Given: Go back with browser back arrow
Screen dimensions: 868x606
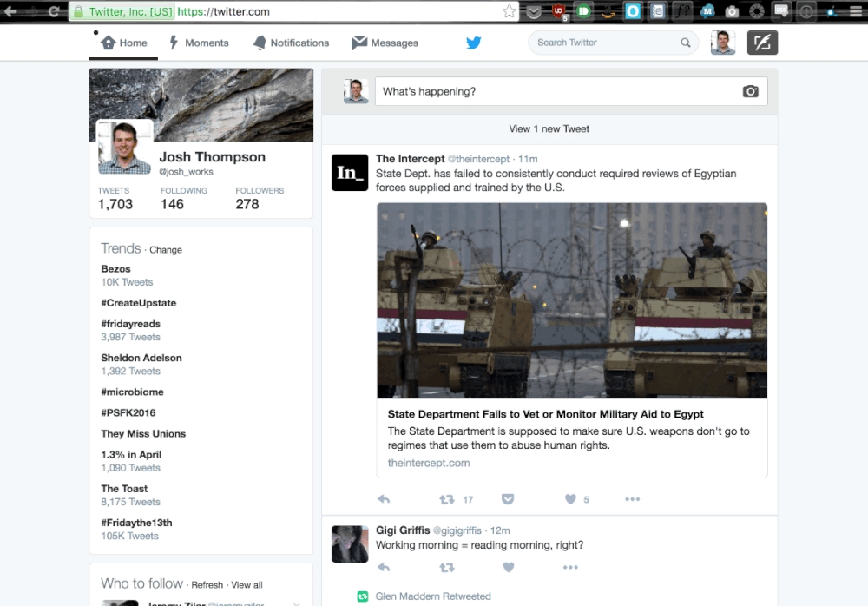Looking at the screenshot, I should coord(10,11).
